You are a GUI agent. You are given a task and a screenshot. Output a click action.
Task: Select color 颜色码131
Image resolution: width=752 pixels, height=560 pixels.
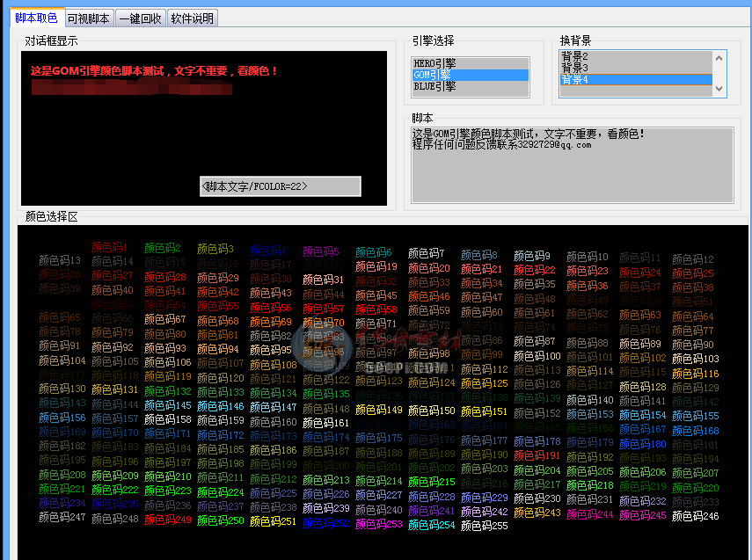click(x=115, y=389)
